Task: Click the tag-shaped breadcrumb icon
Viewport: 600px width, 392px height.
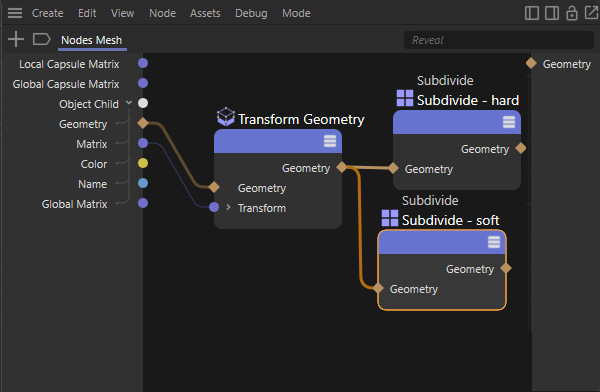Action: pos(41,39)
